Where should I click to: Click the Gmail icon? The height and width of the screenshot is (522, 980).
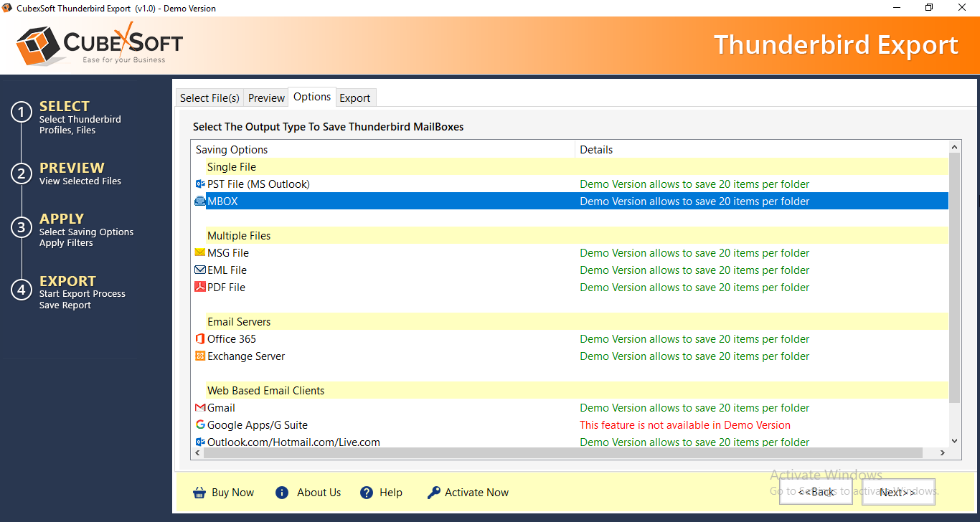[200, 408]
